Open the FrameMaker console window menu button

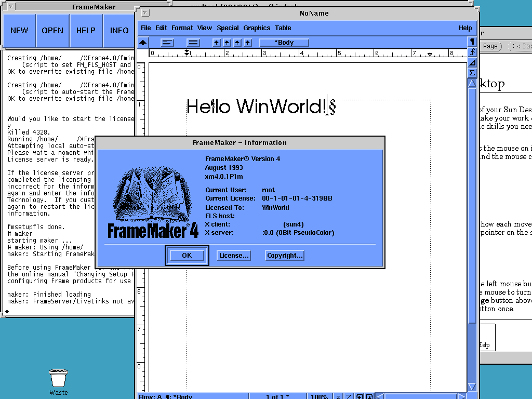pyautogui.click(x=11, y=6)
